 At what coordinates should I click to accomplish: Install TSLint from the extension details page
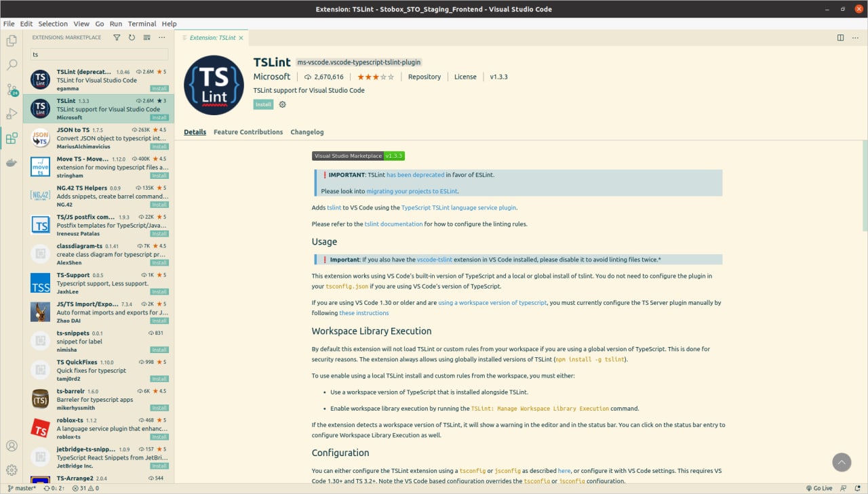(263, 104)
